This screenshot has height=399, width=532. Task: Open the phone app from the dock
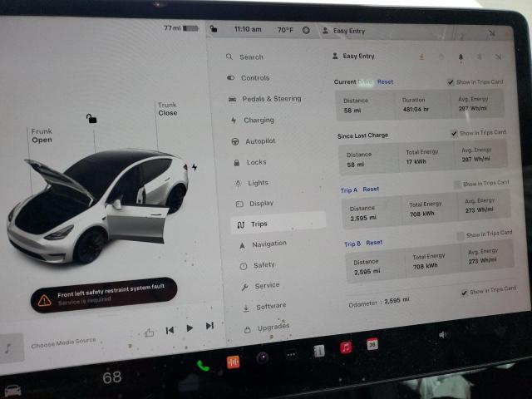point(203,366)
